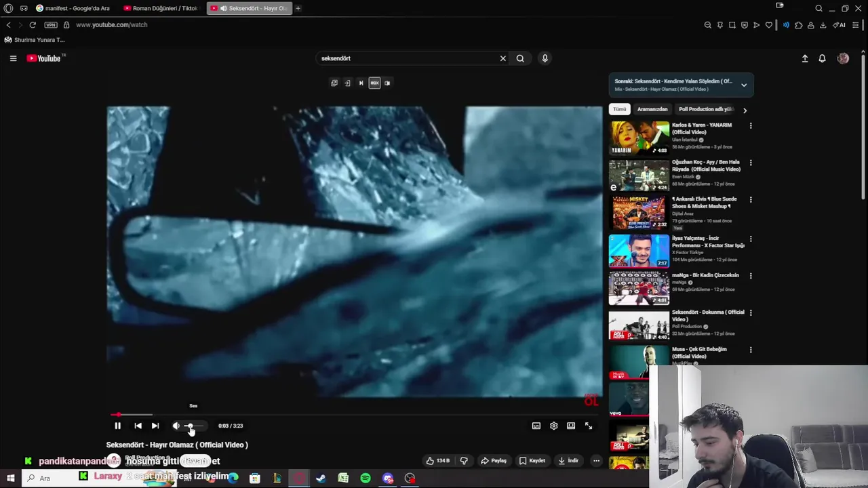The image size is (868, 488).
Task: Open Karios & Yaren YANARIM thumbnail
Action: pyautogui.click(x=639, y=138)
